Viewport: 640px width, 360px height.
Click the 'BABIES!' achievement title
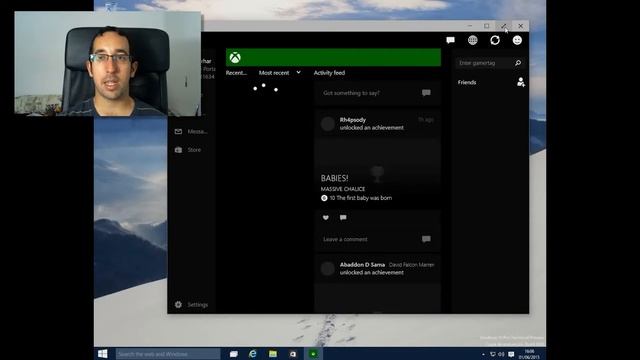[334, 178]
